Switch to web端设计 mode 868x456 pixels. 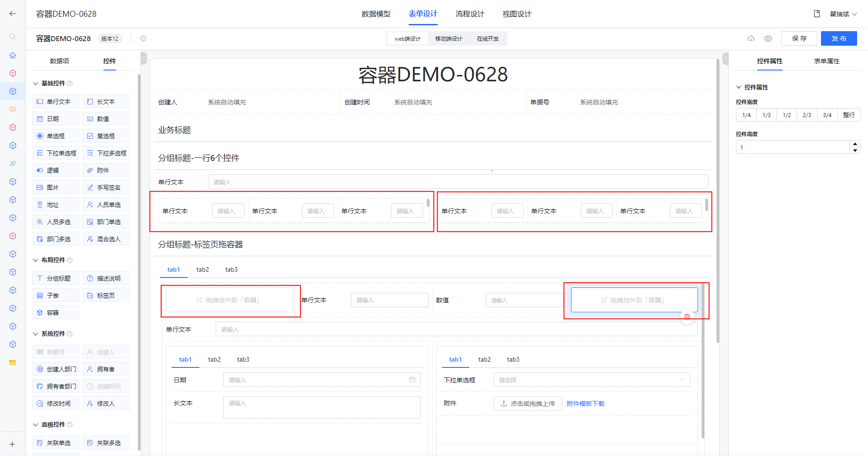(408, 39)
